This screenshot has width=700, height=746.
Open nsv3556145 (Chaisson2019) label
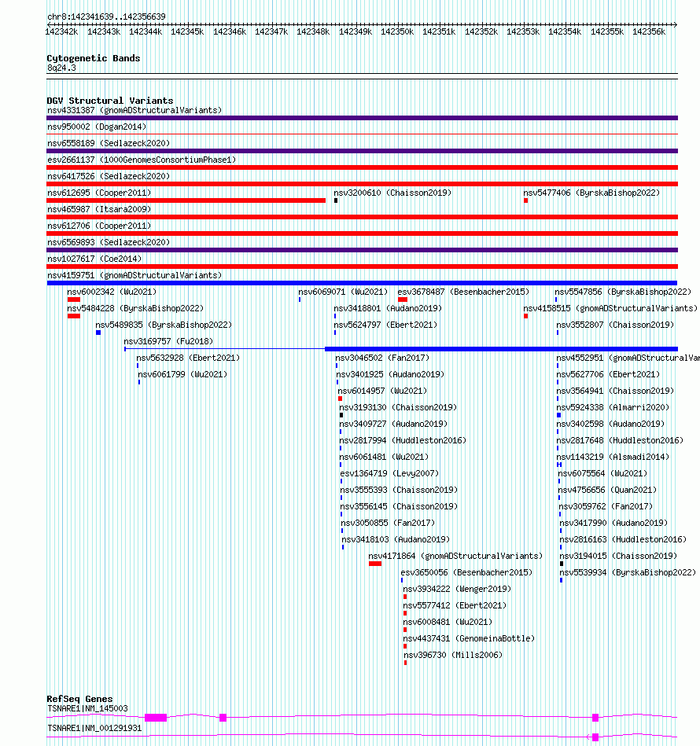[400, 506]
